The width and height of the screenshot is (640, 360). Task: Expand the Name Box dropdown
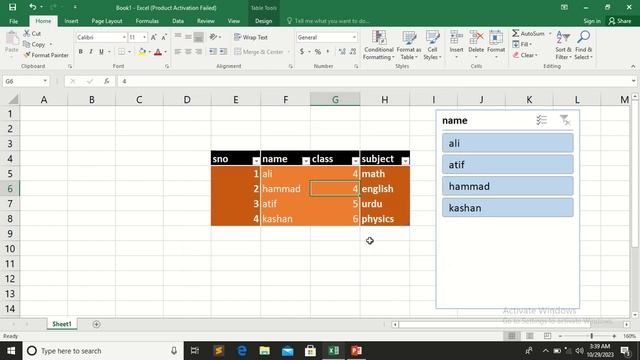point(45,81)
